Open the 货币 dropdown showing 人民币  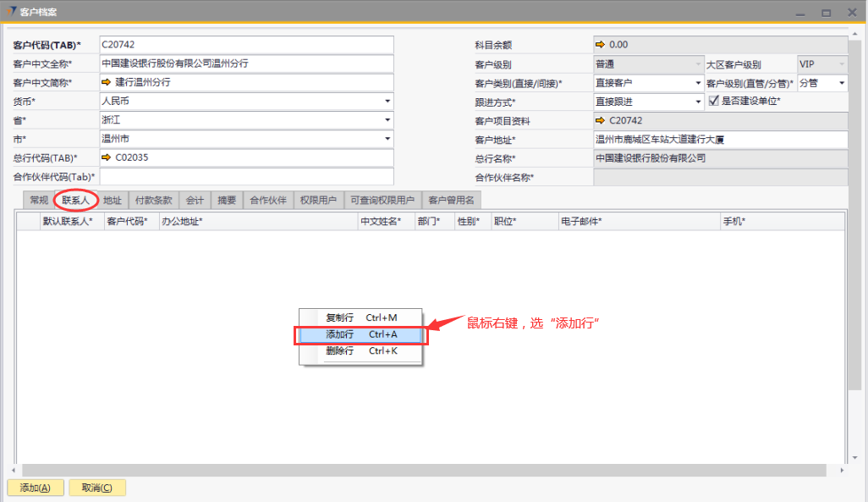coord(387,102)
